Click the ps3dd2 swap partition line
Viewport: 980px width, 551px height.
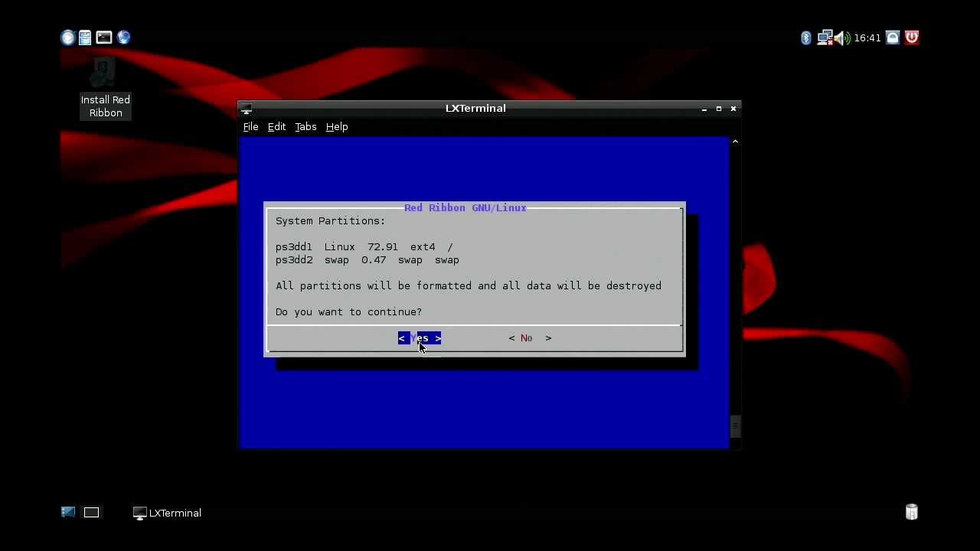367,260
